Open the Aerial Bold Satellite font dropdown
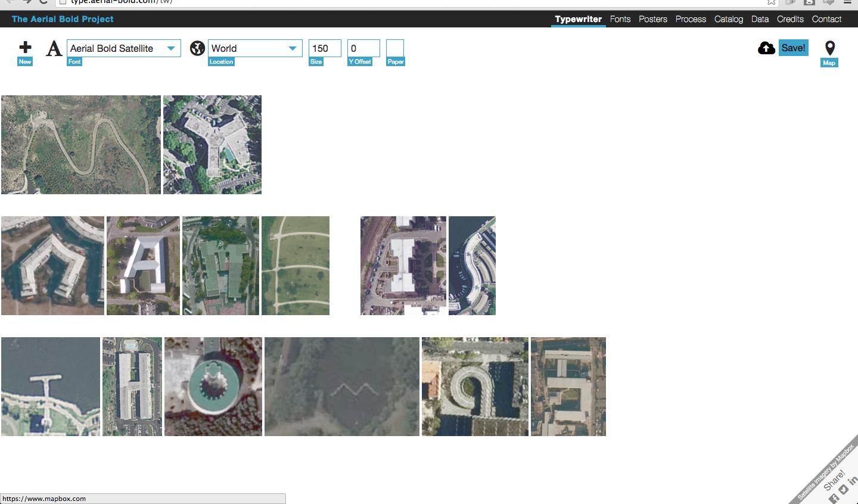Image resolution: width=858 pixels, height=504 pixels. point(123,48)
